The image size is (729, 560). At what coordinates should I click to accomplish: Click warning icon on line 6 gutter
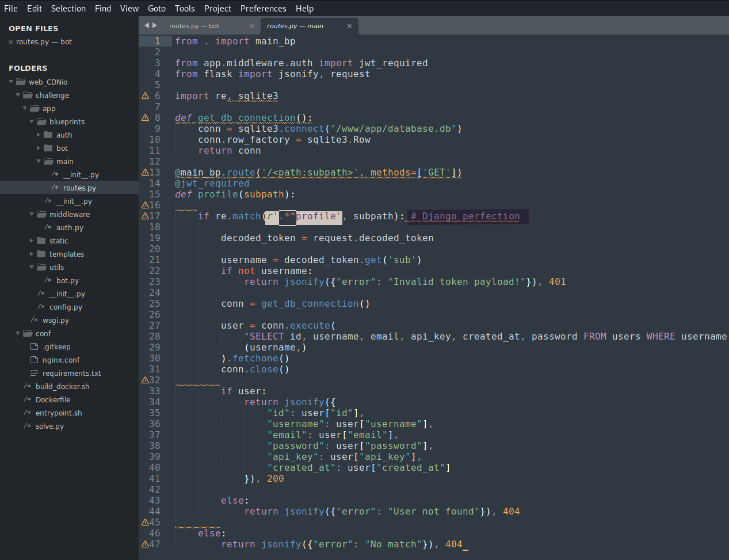[x=145, y=96]
